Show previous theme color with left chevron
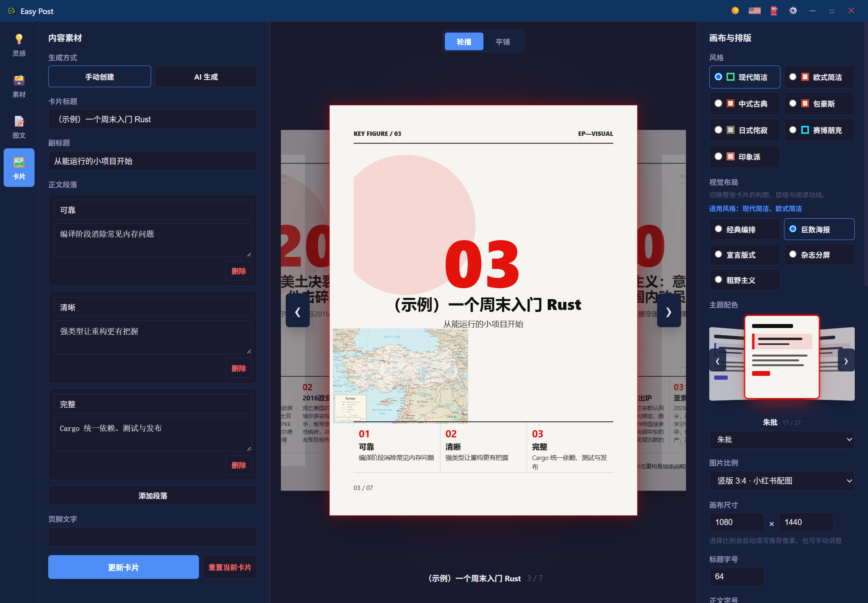868x603 pixels. point(718,361)
